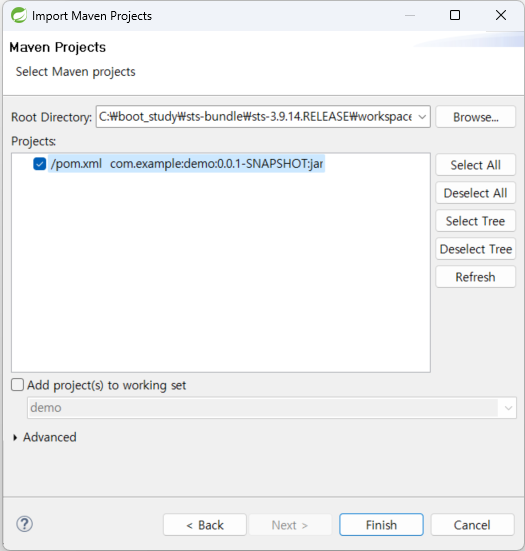Click Deselect Tree button

(x=475, y=249)
